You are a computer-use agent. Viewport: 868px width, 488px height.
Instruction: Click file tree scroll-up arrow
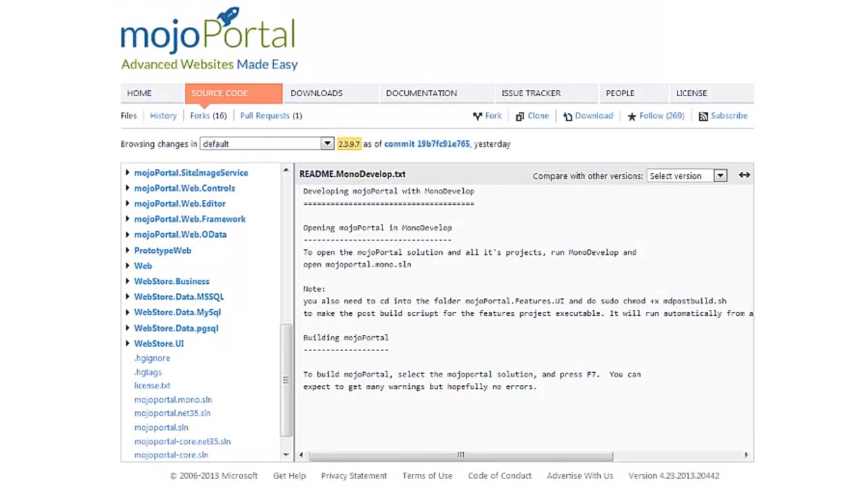tap(286, 169)
